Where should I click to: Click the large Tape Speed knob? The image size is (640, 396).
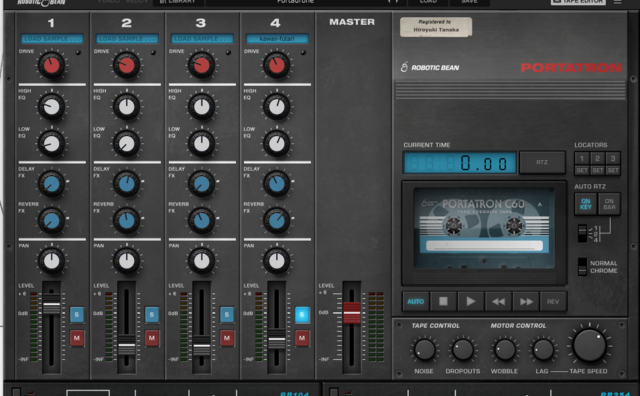tap(589, 345)
